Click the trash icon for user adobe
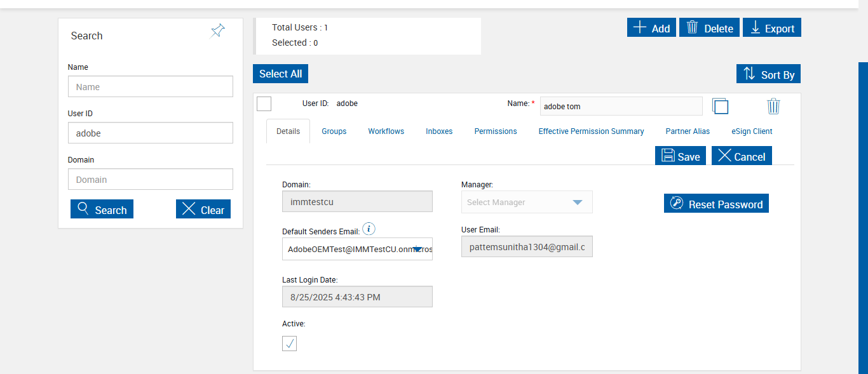The image size is (868, 374). click(773, 106)
